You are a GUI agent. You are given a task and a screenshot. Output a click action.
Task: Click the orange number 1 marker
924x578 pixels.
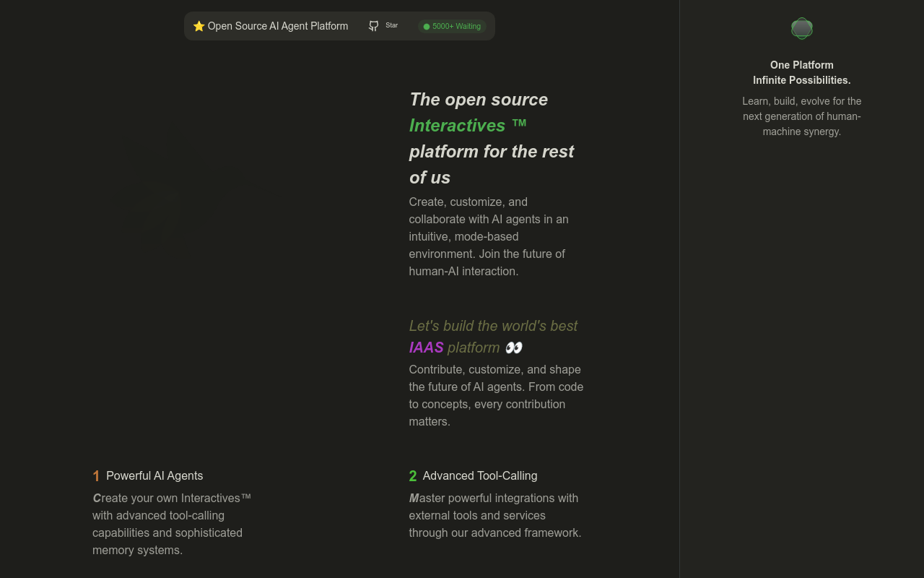click(96, 476)
